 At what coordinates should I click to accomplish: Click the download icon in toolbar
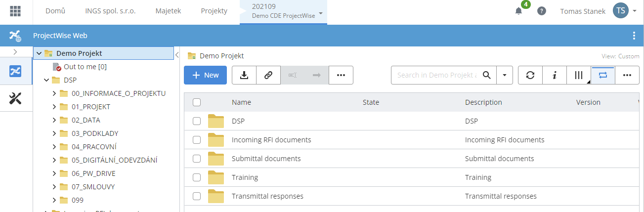[244, 75]
